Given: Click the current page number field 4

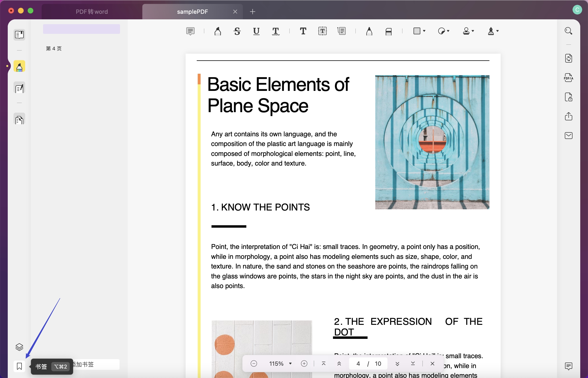Looking at the screenshot, I should coord(358,363).
